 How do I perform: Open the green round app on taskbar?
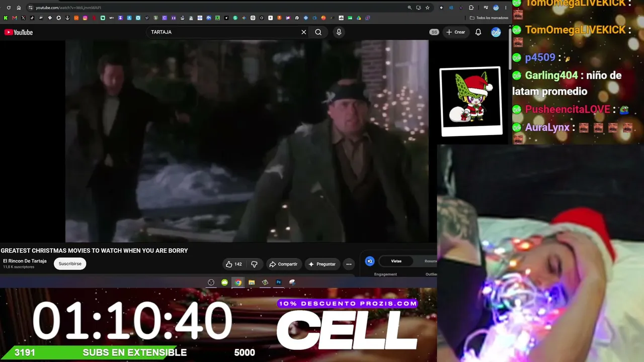224,283
